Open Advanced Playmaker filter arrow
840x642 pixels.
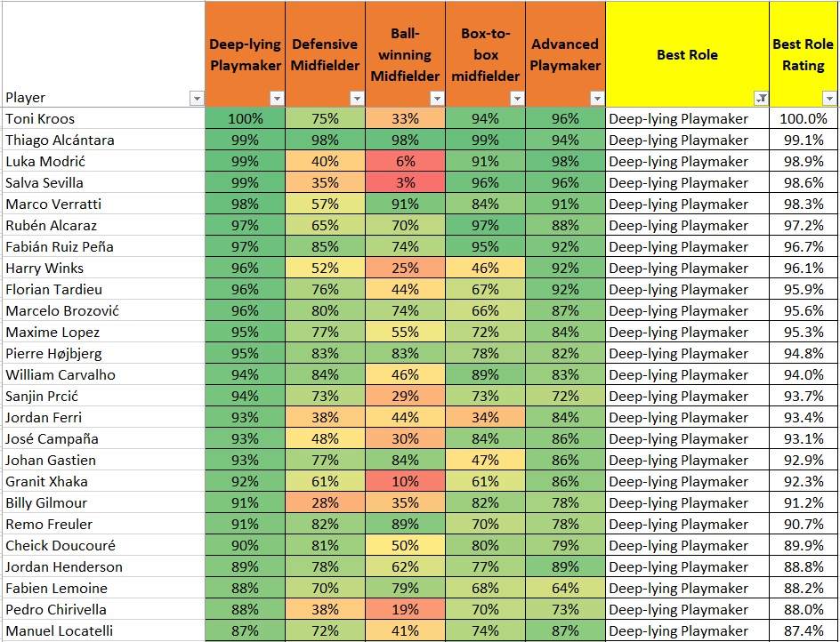[x=597, y=98]
